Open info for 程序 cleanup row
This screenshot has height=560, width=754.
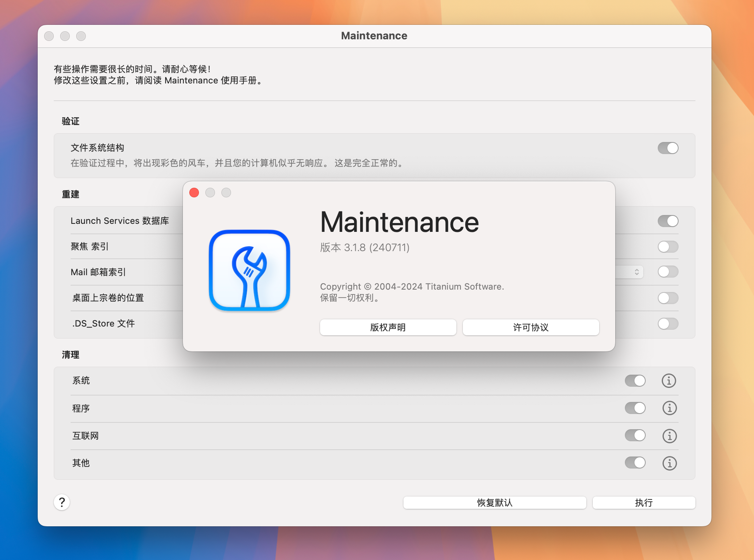pyautogui.click(x=669, y=408)
